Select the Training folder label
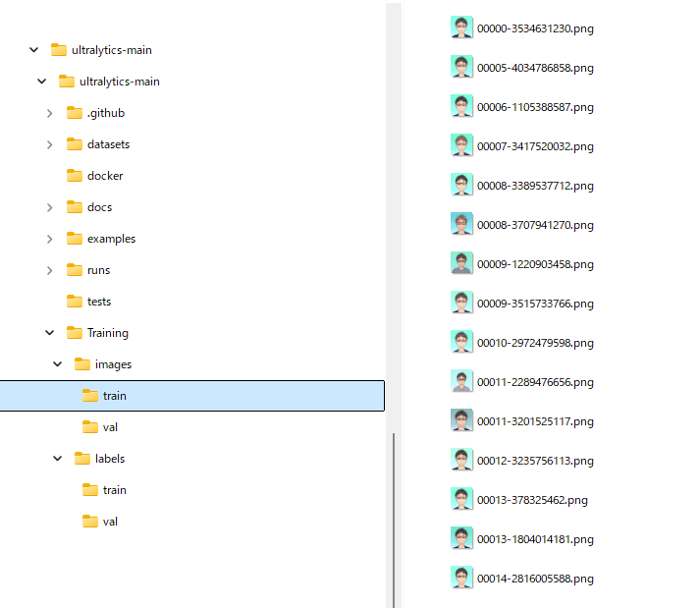Viewport: 700px width, 608px height. pyautogui.click(x=108, y=333)
